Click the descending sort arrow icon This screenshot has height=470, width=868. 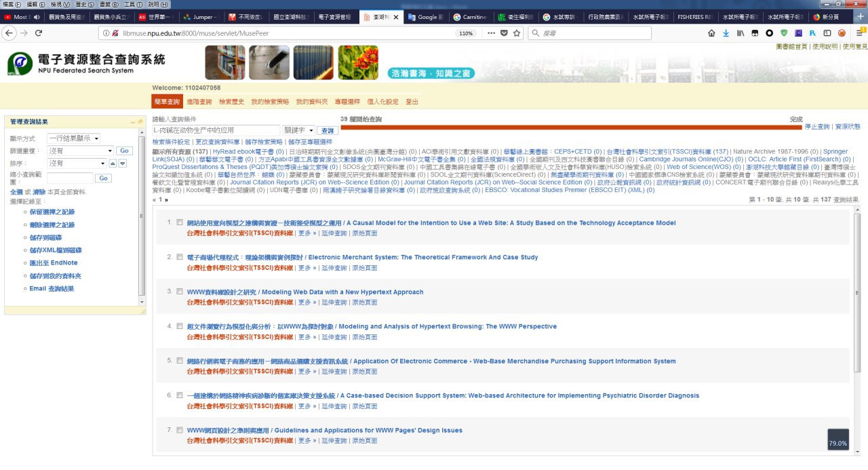pos(123,163)
